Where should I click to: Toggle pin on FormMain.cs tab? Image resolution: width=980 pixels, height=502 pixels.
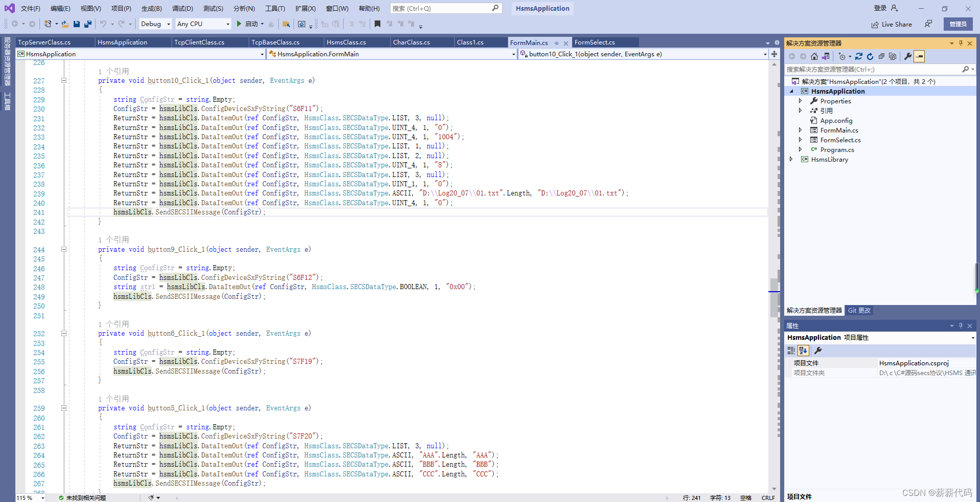click(556, 43)
